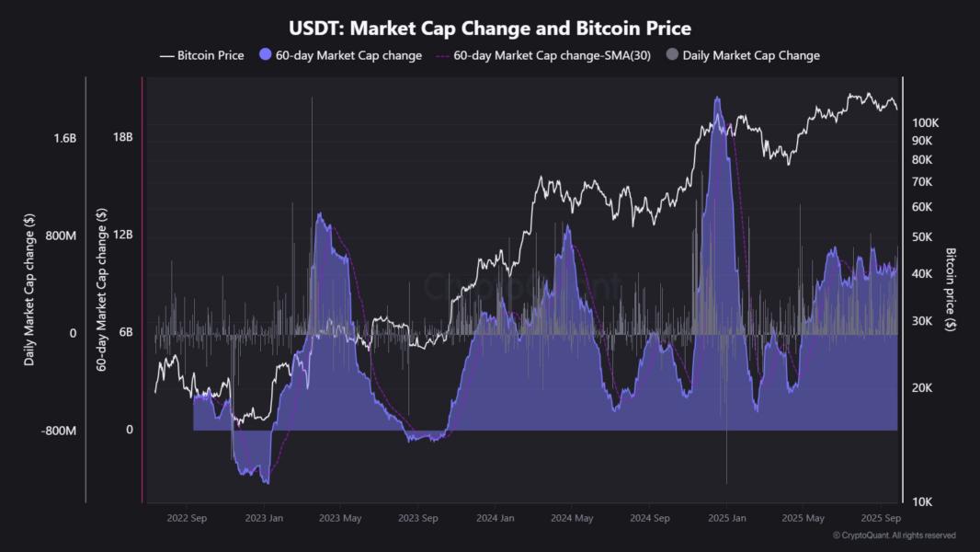
Task: Select the 2025 Sep x-axis date label
Action: 880,518
